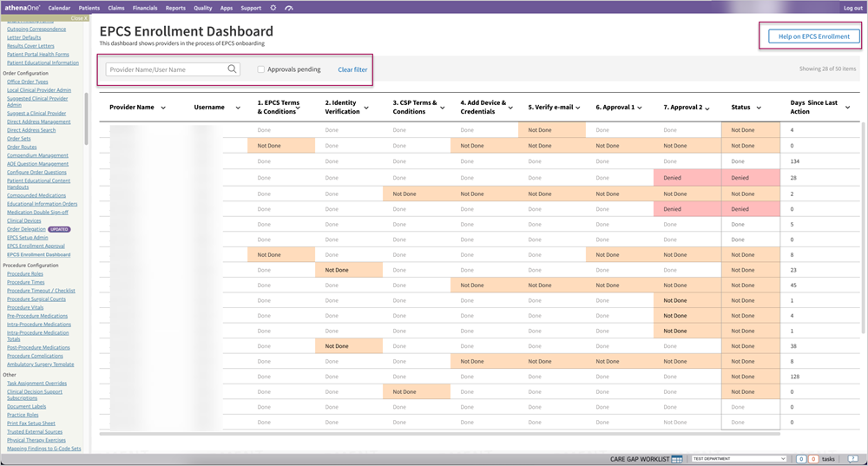Open the Outgoing Correspondence link
The width and height of the screenshot is (868, 466).
(x=36, y=29)
